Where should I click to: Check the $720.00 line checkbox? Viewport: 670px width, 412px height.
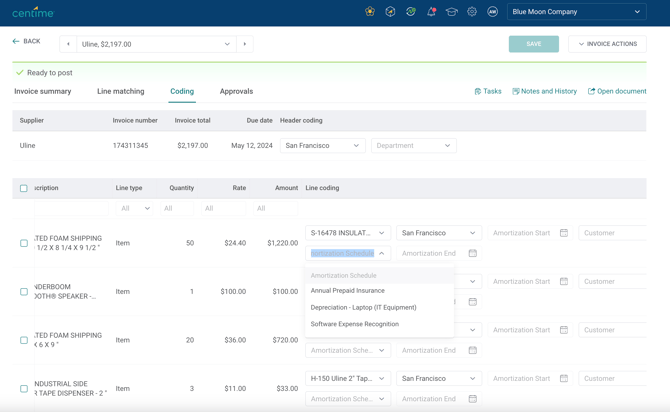tap(24, 340)
